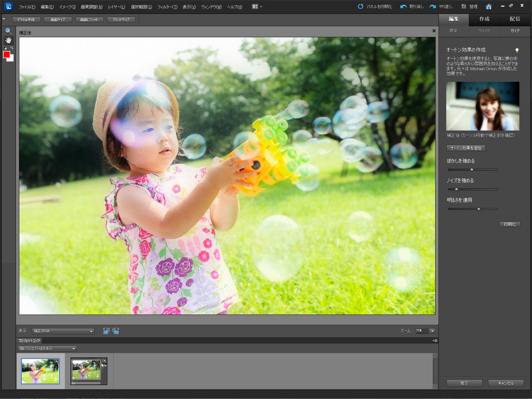
Task: Open the arrange documents layout icon
Action: (x=257, y=7)
